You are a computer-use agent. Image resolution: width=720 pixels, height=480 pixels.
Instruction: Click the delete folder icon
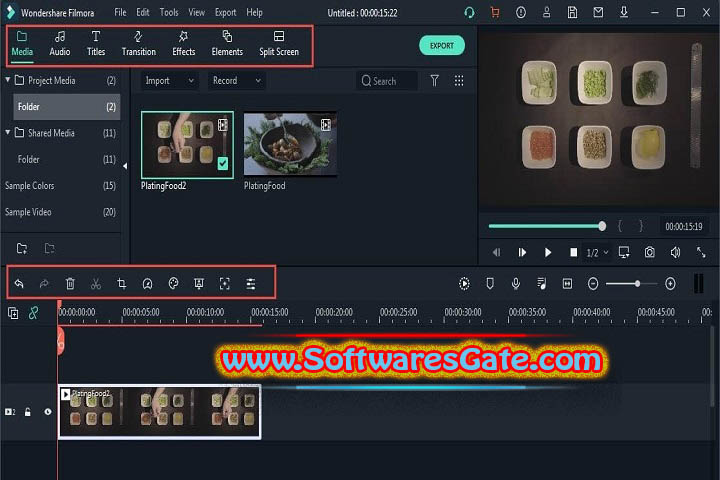coord(50,248)
